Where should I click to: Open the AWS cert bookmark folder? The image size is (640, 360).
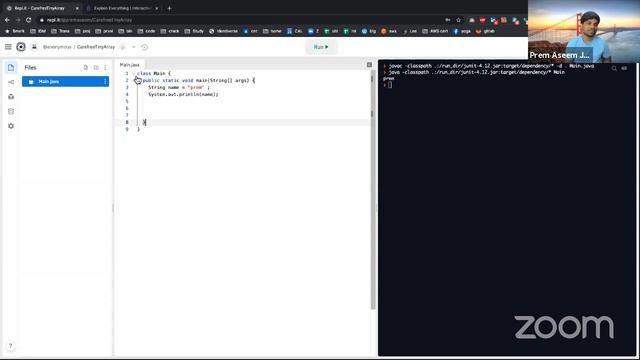click(435, 31)
